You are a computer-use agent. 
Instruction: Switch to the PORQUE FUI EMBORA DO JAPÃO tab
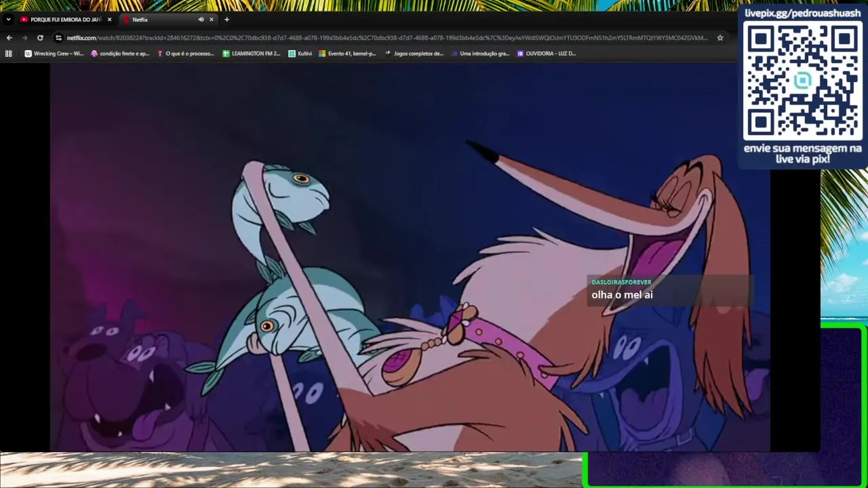pyautogui.click(x=66, y=20)
